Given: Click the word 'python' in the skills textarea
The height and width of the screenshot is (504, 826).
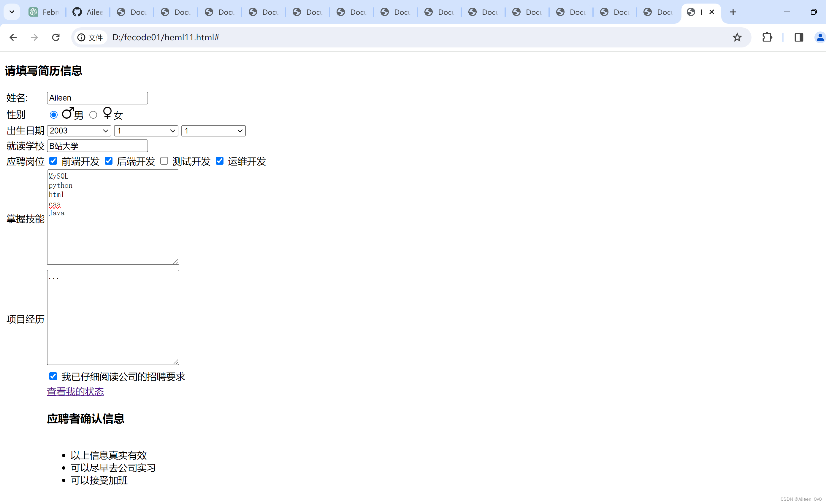Looking at the screenshot, I should [x=61, y=186].
